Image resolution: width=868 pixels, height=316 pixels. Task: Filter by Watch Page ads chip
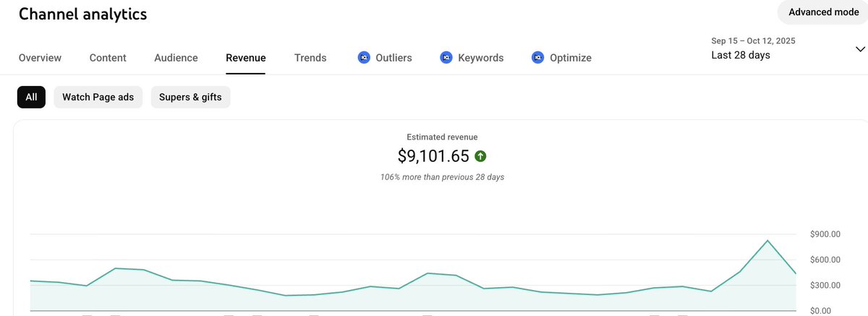click(98, 97)
